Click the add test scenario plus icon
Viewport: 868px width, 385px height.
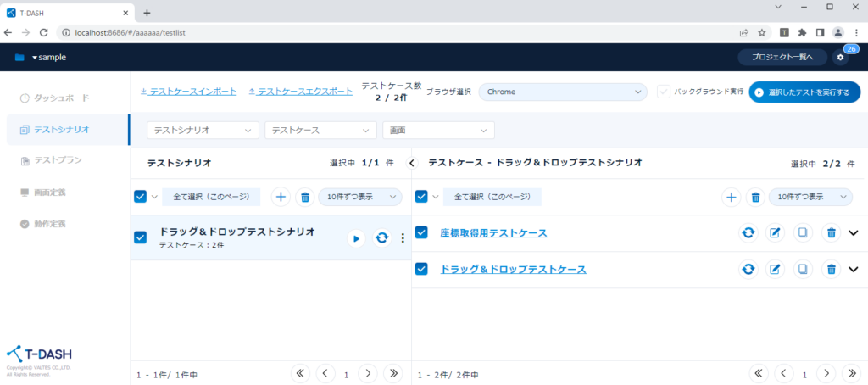pyautogui.click(x=281, y=197)
